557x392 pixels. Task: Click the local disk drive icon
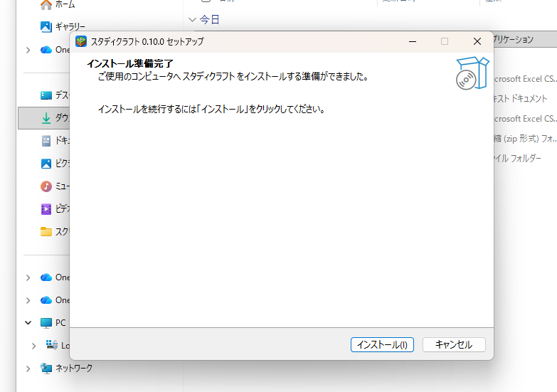pos(51,345)
